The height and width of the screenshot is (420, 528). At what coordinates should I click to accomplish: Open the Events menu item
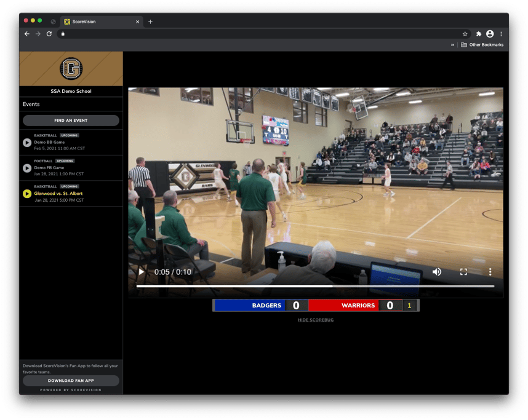pos(31,104)
